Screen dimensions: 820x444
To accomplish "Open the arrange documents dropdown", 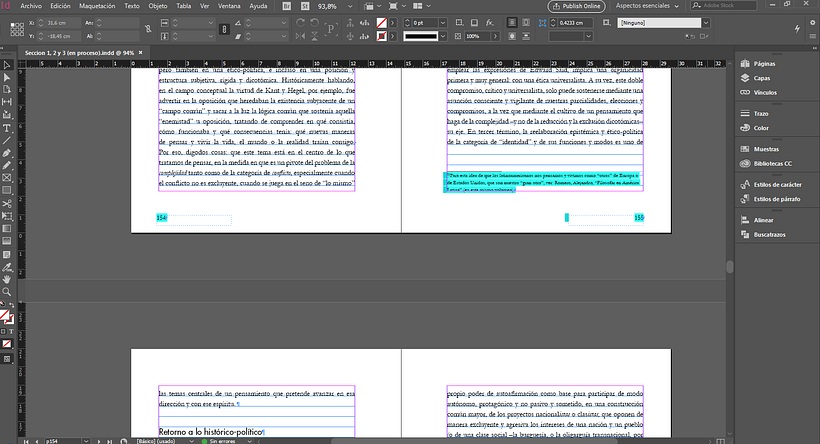I will tap(422, 6).
